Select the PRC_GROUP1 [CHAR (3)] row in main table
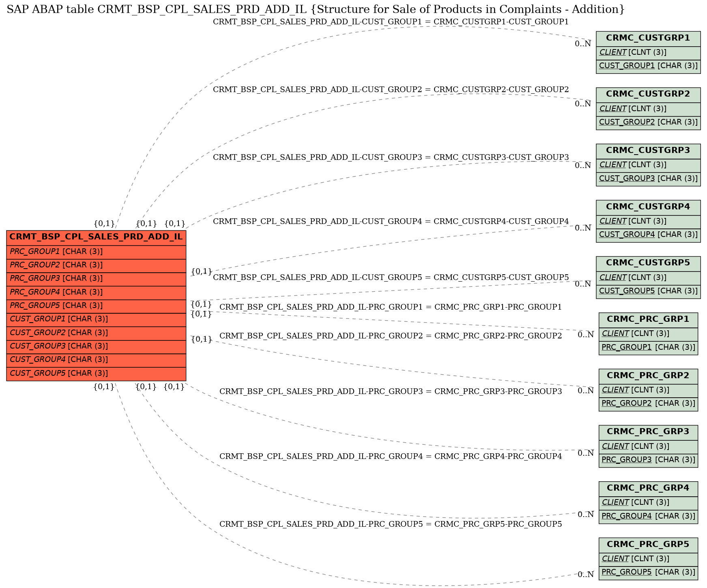The width and height of the screenshot is (707, 588). point(96,252)
